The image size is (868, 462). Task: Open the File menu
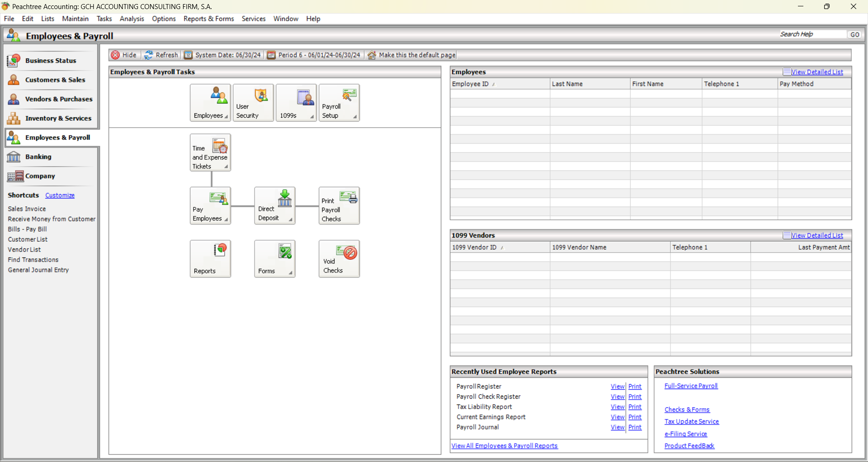click(x=9, y=19)
